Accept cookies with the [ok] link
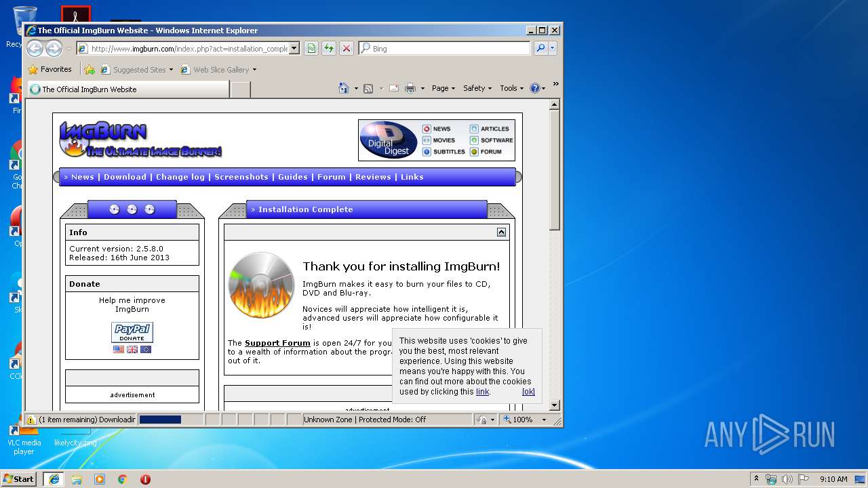868x488 pixels. (x=528, y=392)
